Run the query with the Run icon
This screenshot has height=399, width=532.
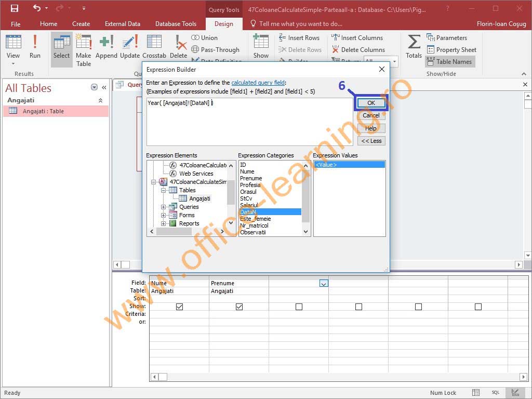[35, 47]
